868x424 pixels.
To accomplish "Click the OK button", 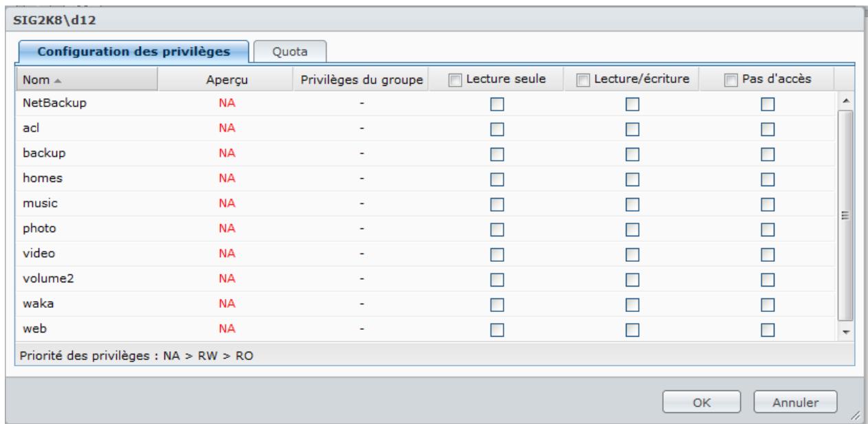I will click(702, 402).
